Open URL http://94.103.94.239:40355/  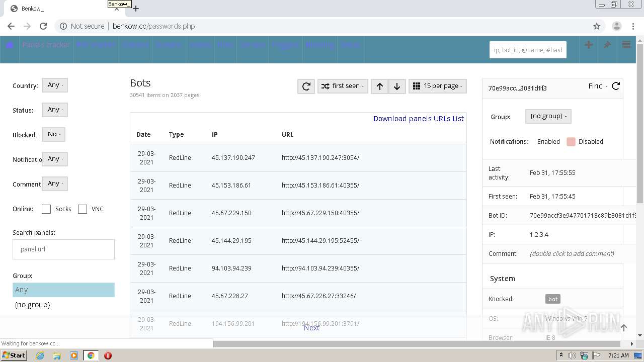[x=320, y=268]
